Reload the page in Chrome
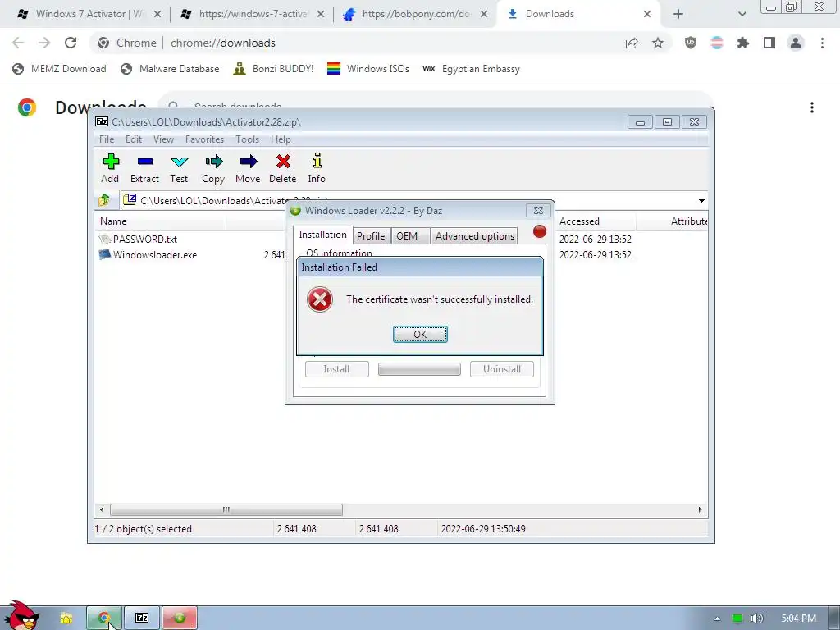Screen dimensions: 840x630 [71, 43]
